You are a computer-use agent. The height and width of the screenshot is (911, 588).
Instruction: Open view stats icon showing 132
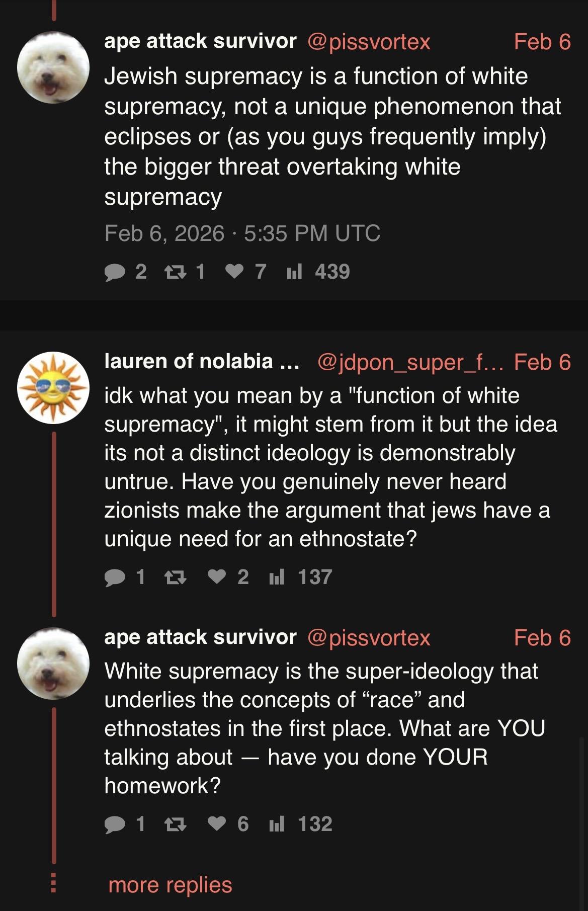[x=277, y=824]
